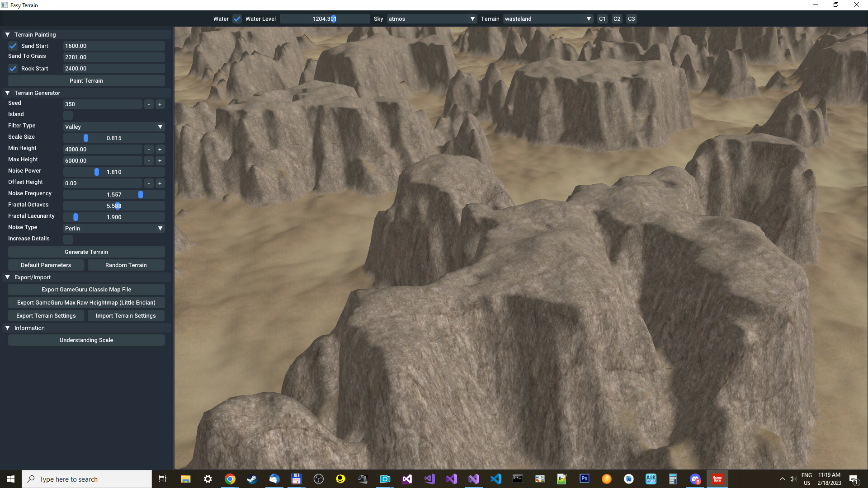Open Photoshop from the taskbar

(x=584, y=479)
